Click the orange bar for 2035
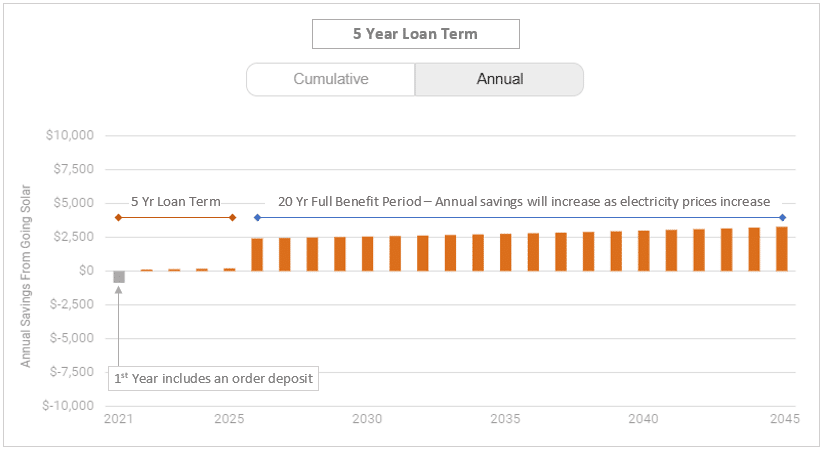 pos(506,252)
